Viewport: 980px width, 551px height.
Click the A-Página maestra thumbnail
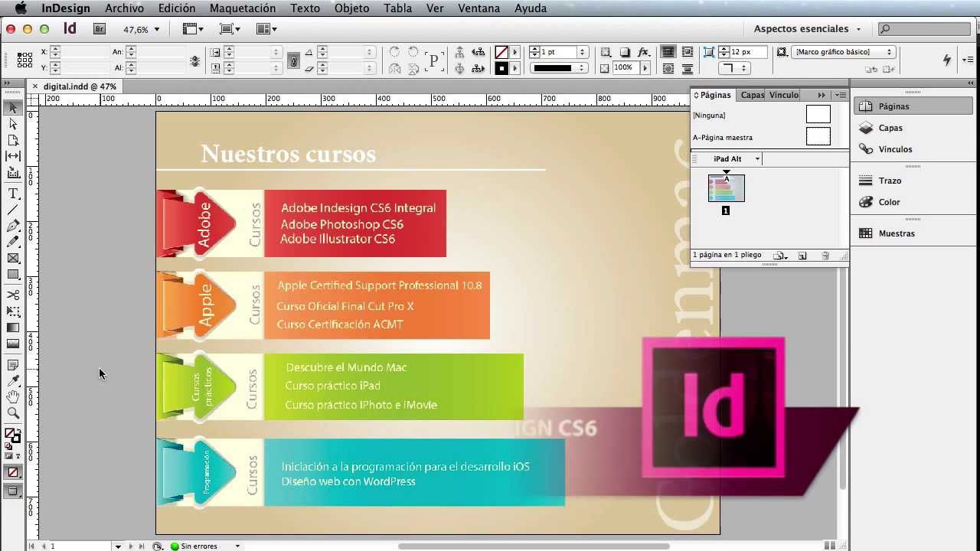pyautogui.click(x=818, y=137)
